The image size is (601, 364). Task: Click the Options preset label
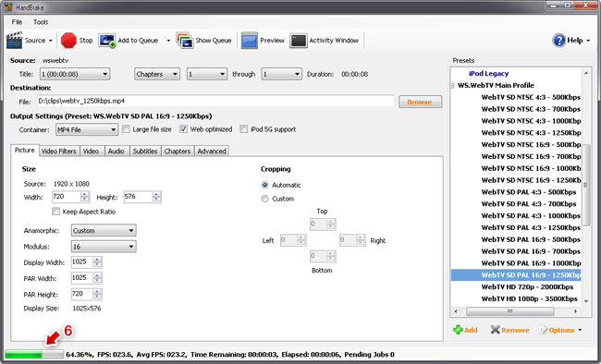(561, 331)
